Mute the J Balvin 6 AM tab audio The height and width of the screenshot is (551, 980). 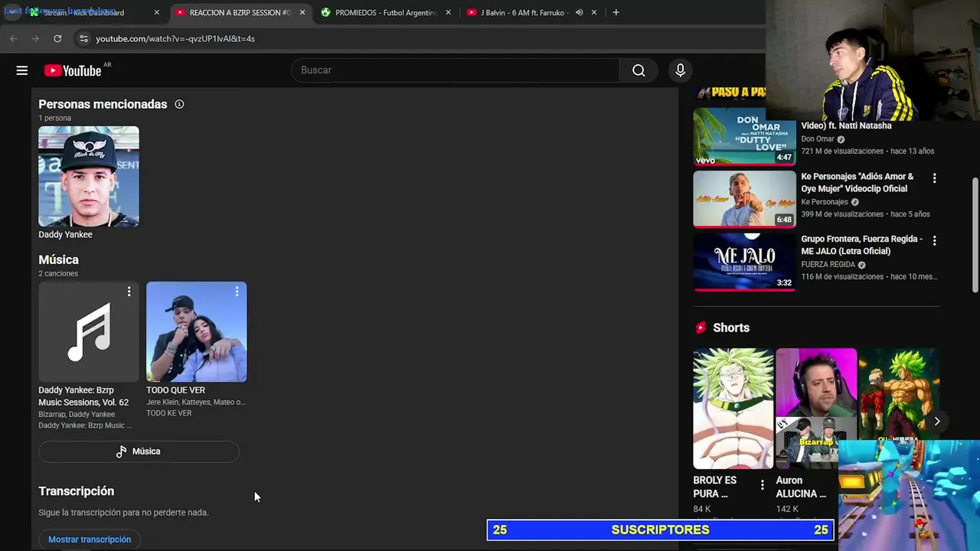tap(579, 12)
